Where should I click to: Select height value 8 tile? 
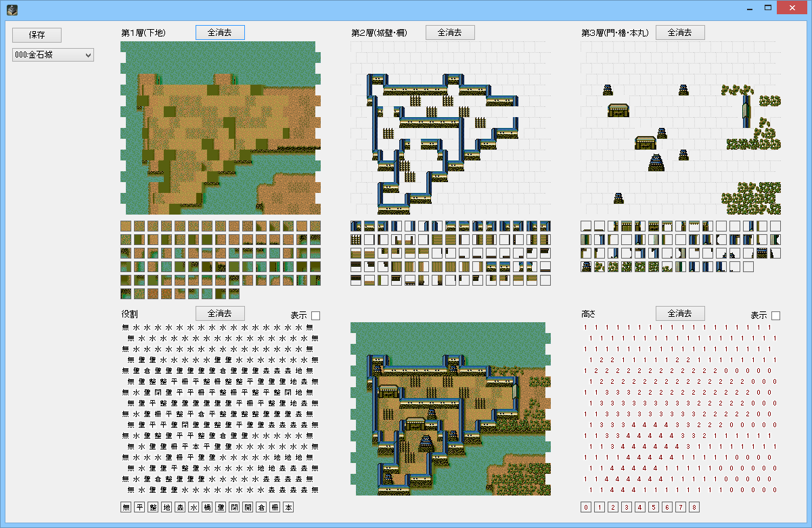point(694,507)
